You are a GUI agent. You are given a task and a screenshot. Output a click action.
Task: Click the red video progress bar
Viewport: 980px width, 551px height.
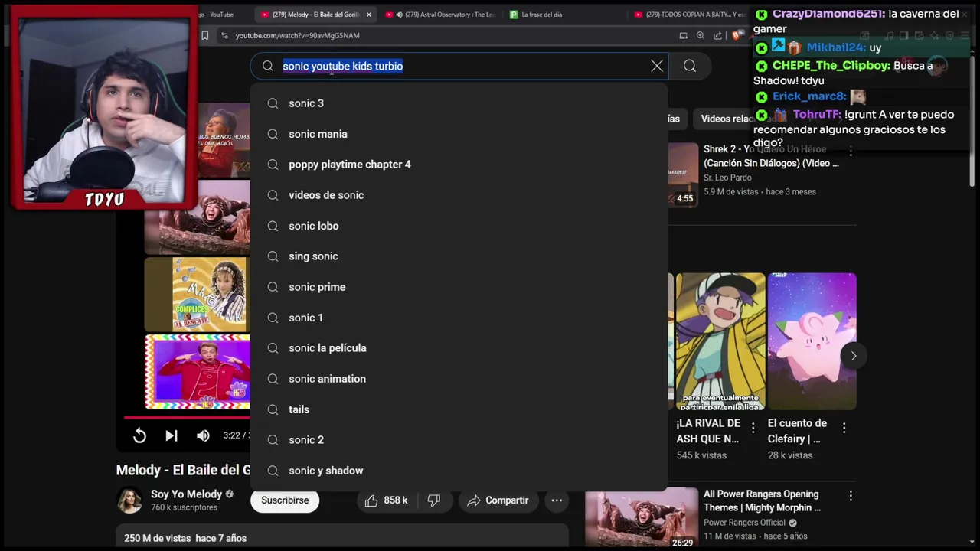coord(187,418)
